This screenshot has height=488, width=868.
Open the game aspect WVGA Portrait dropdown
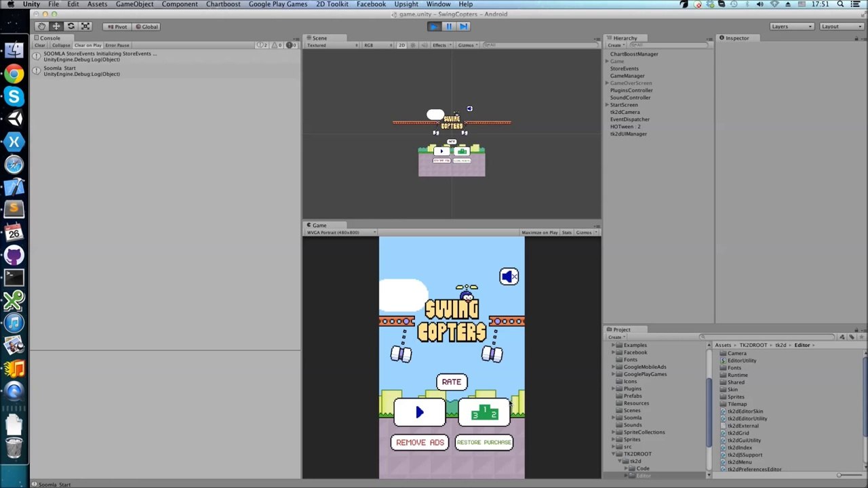click(x=341, y=232)
